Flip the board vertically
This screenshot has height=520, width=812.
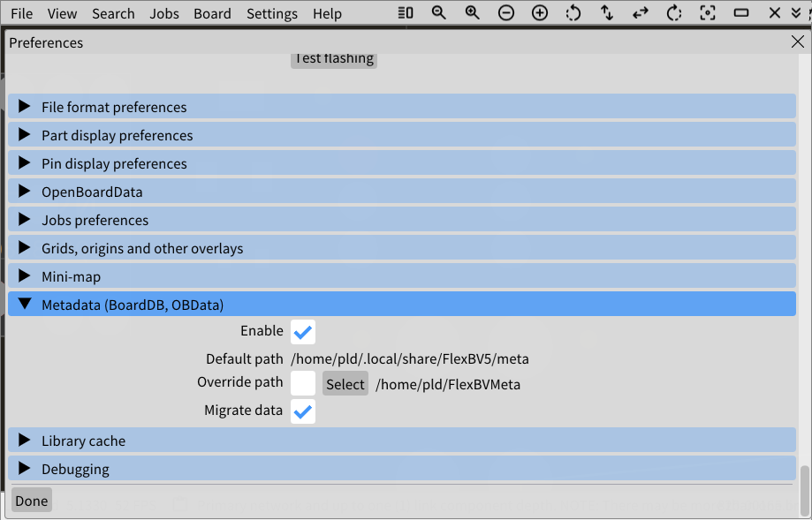606,13
